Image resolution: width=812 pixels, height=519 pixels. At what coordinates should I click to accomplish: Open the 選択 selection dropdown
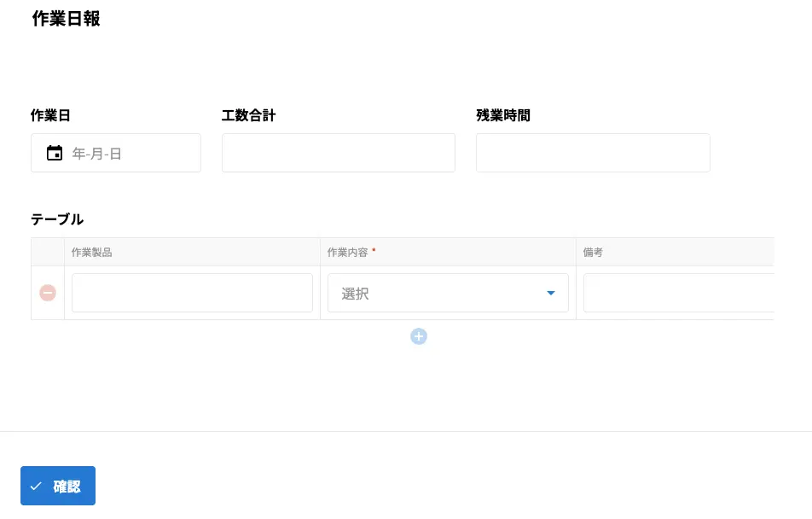448,293
